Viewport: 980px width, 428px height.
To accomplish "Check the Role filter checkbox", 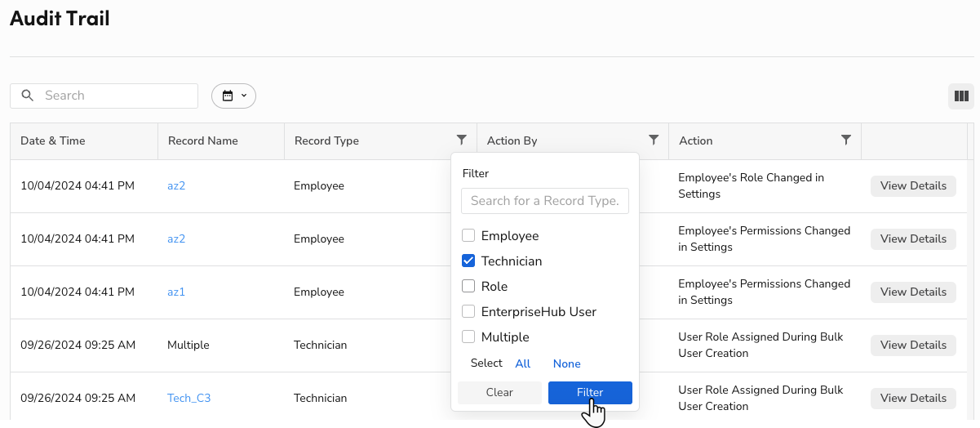I will pyautogui.click(x=468, y=286).
